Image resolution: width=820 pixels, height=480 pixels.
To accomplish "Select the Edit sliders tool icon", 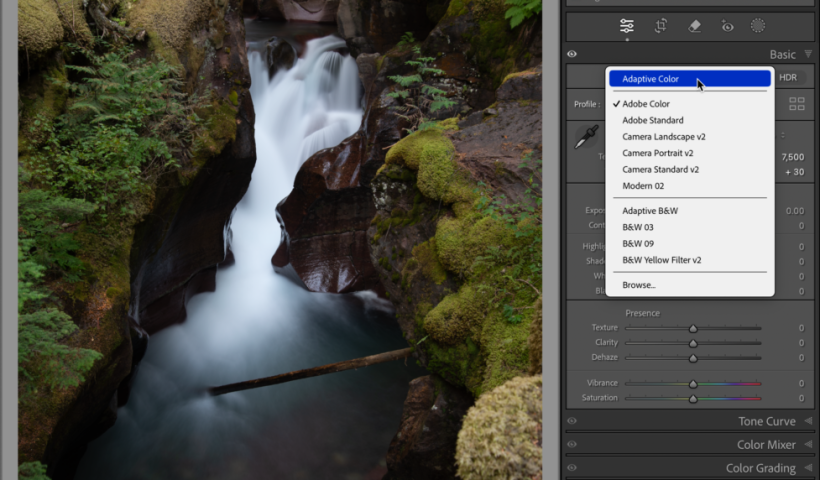I will coord(627,26).
